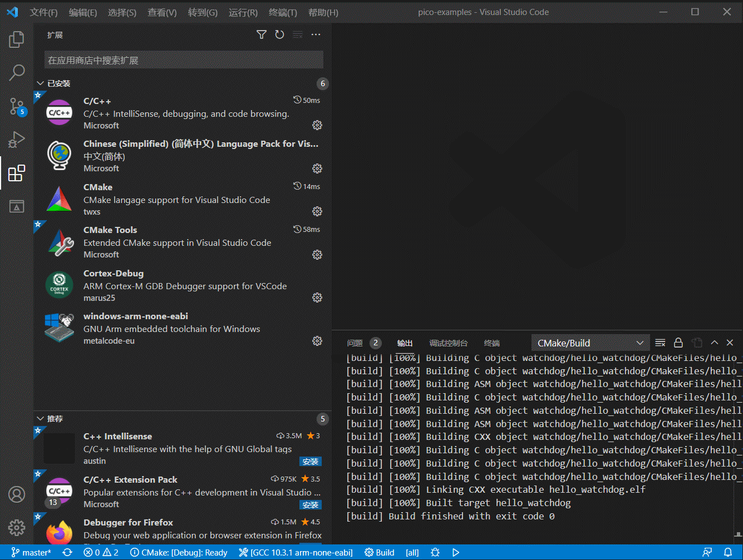This screenshot has width=743, height=560.
Task: Open the Manage gear in activity bar
Action: (x=17, y=527)
